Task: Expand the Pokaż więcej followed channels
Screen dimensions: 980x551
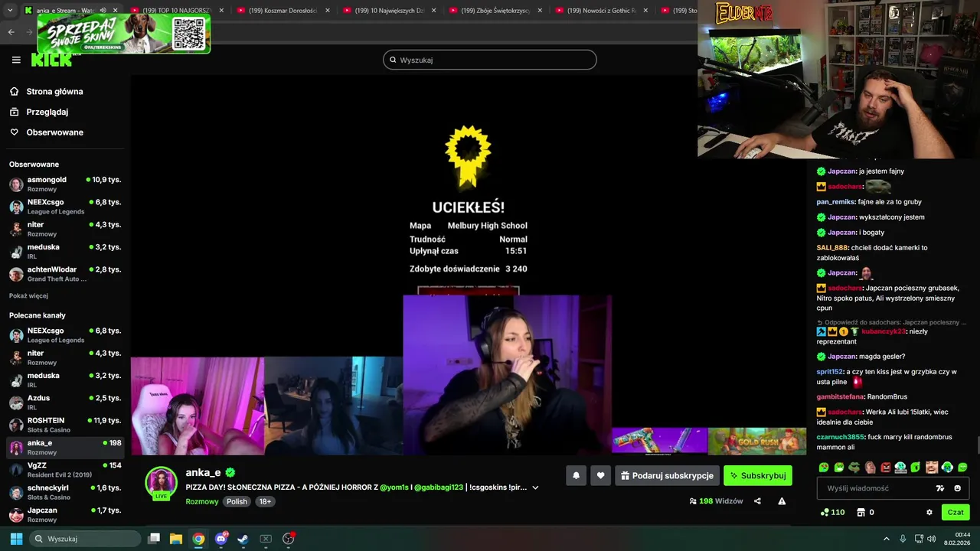Action: click(x=28, y=296)
